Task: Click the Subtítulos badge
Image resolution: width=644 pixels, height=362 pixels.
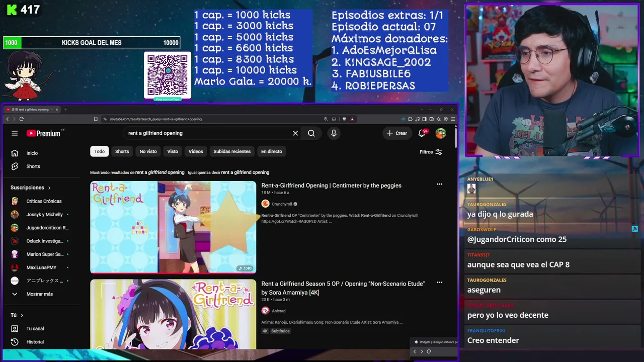Action: (x=281, y=331)
